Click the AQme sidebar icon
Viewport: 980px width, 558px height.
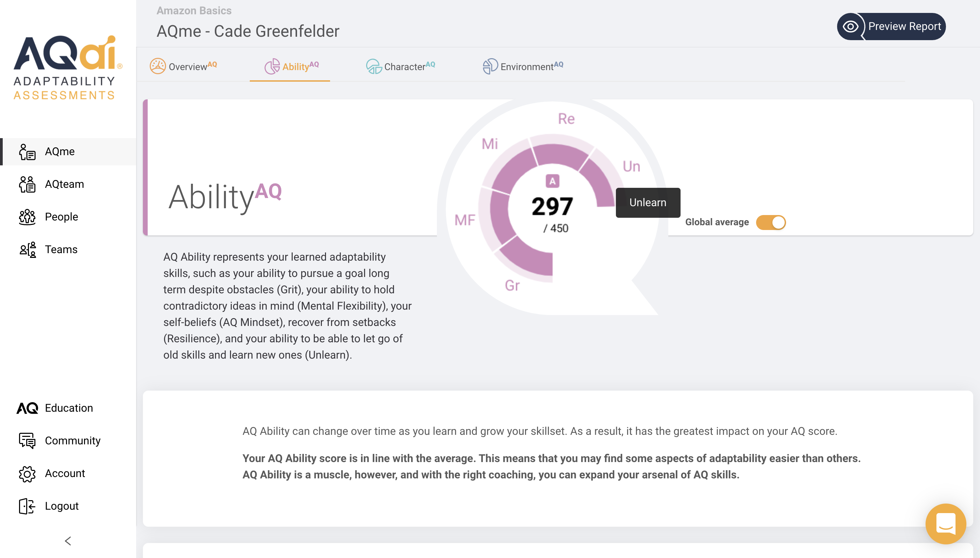(27, 152)
